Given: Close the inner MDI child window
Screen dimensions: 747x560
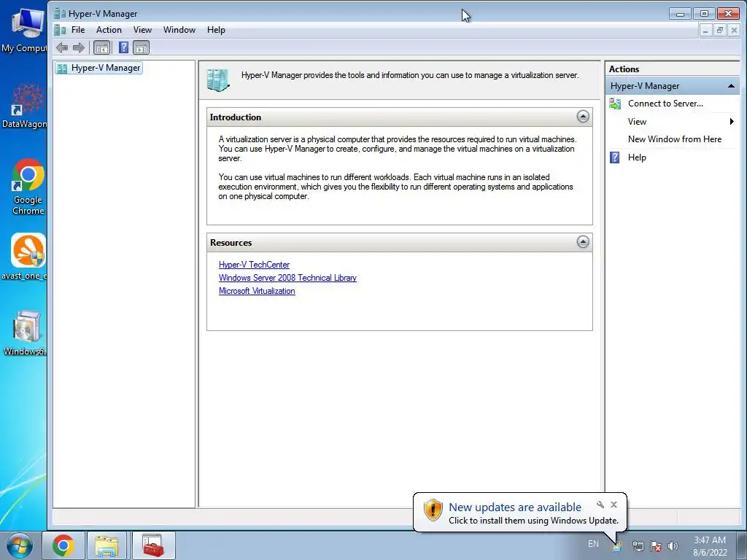Looking at the screenshot, I should click(x=734, y=31).
